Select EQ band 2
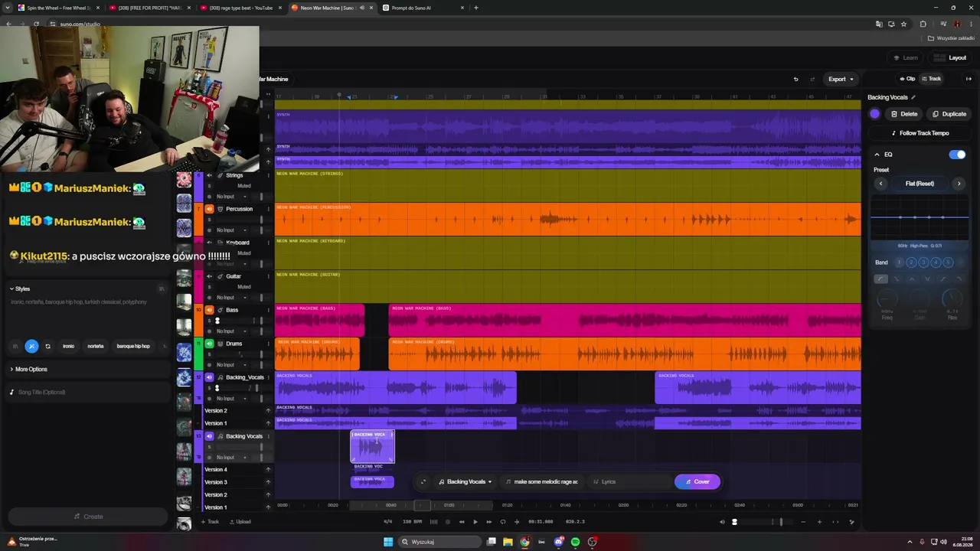This screenshot has height=551, width=980. 911,262
